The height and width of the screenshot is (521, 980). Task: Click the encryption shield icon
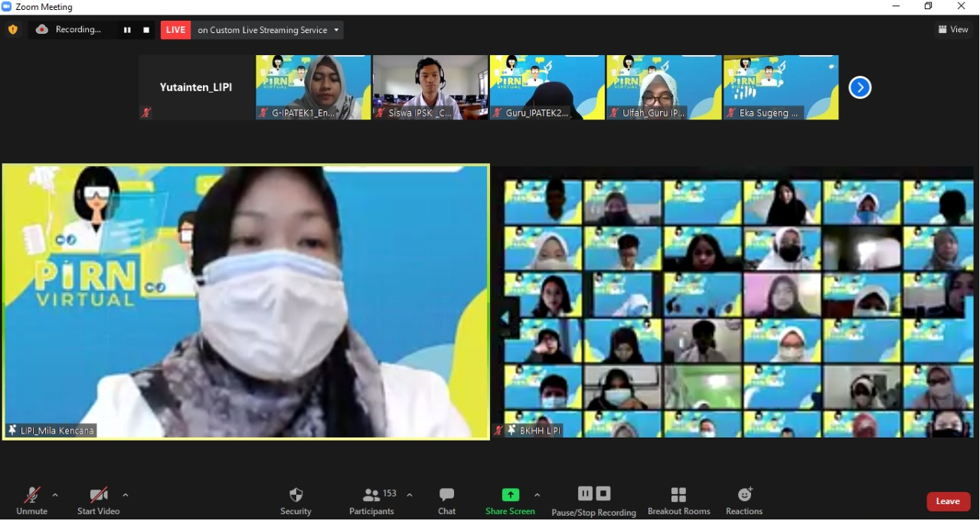tap(13, 30)
